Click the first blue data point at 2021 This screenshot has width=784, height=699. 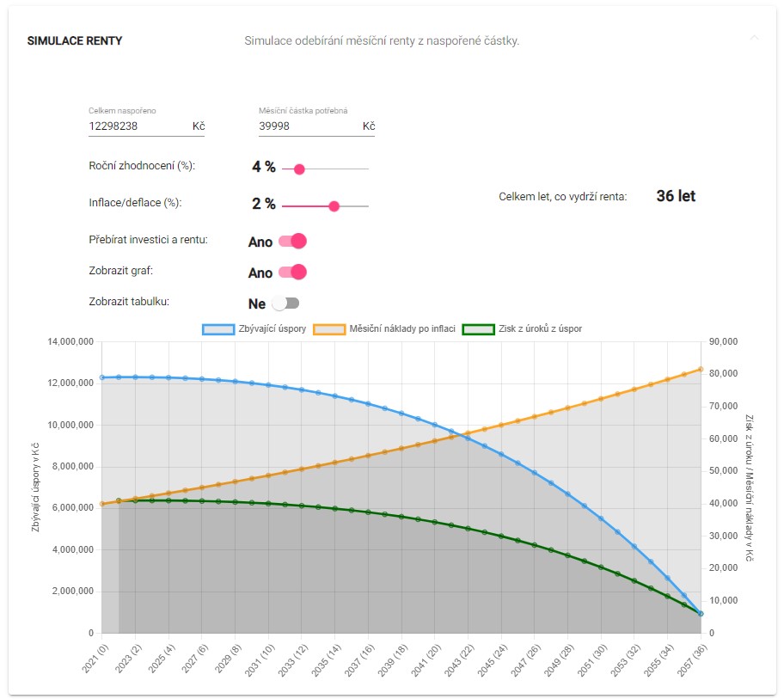point(101,377)
